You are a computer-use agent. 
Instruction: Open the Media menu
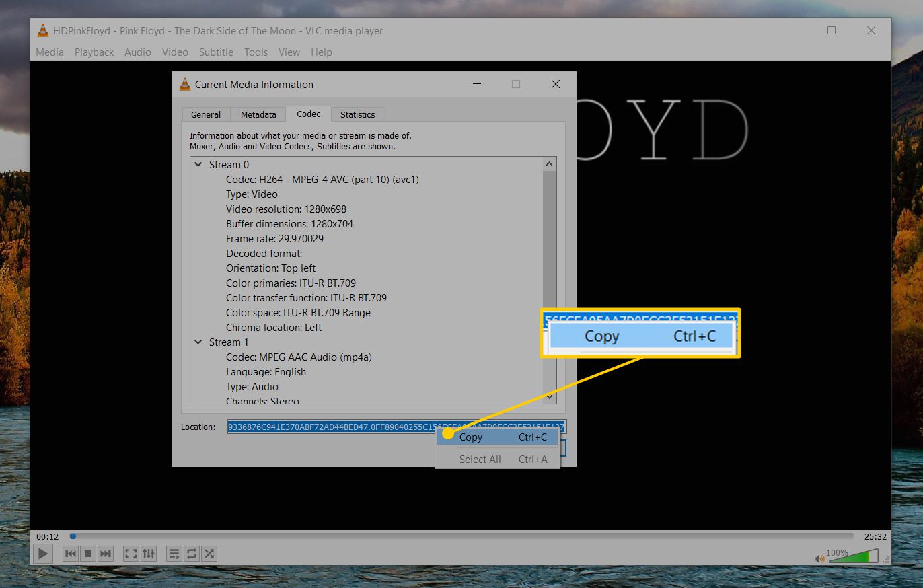[50, 52]
